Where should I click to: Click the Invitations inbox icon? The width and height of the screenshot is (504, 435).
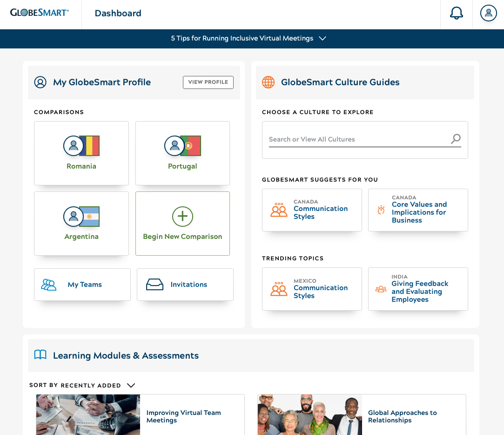(155, 285)
